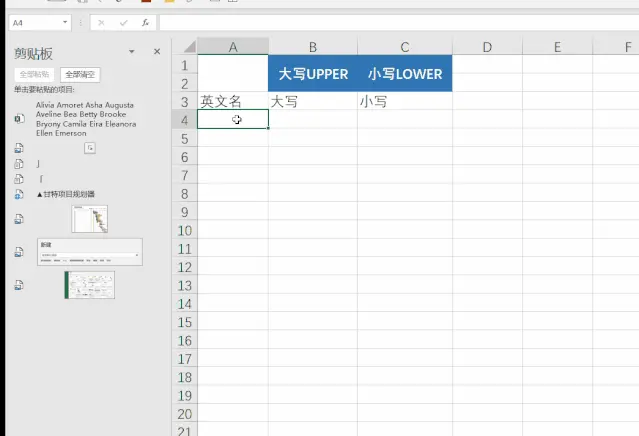Click the formula bar Enter checkmark icon
The width and height of the screenshot is (639, 436).
pyautogui.click(x=123, y=23)
